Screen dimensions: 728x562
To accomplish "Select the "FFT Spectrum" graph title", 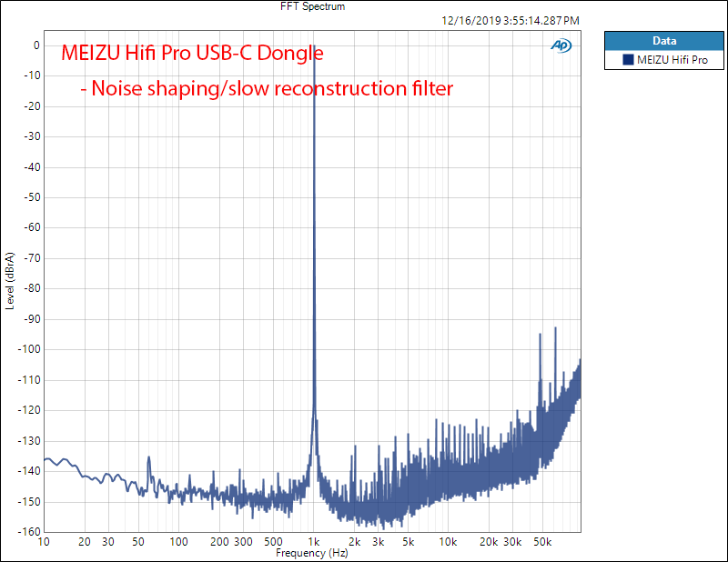I will (312, 6).
